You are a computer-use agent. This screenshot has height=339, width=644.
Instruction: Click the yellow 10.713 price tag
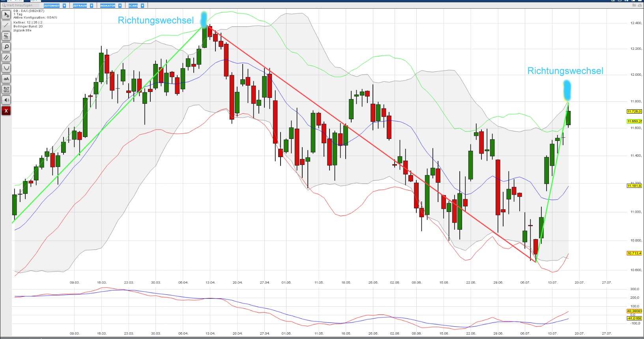(x=634, y=253)
